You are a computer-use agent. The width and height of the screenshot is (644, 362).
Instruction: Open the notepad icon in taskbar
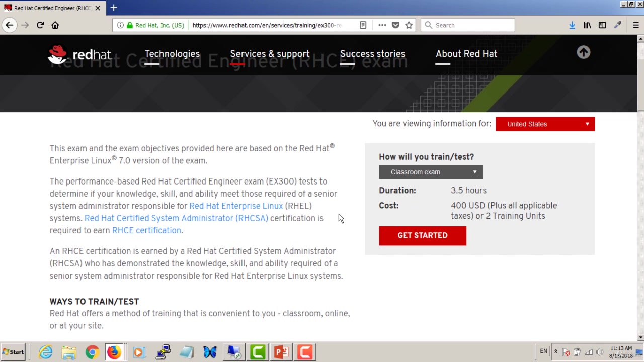(186, 352)
